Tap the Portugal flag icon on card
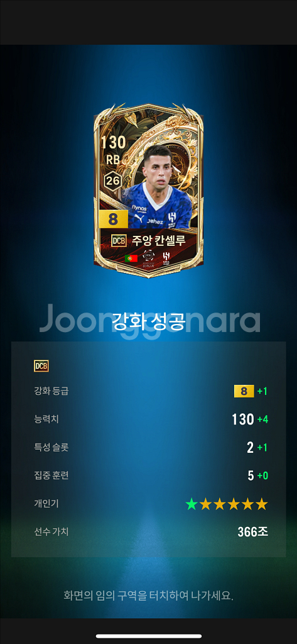The height and width of the screenshot is (644, 297). click(131, 258)
